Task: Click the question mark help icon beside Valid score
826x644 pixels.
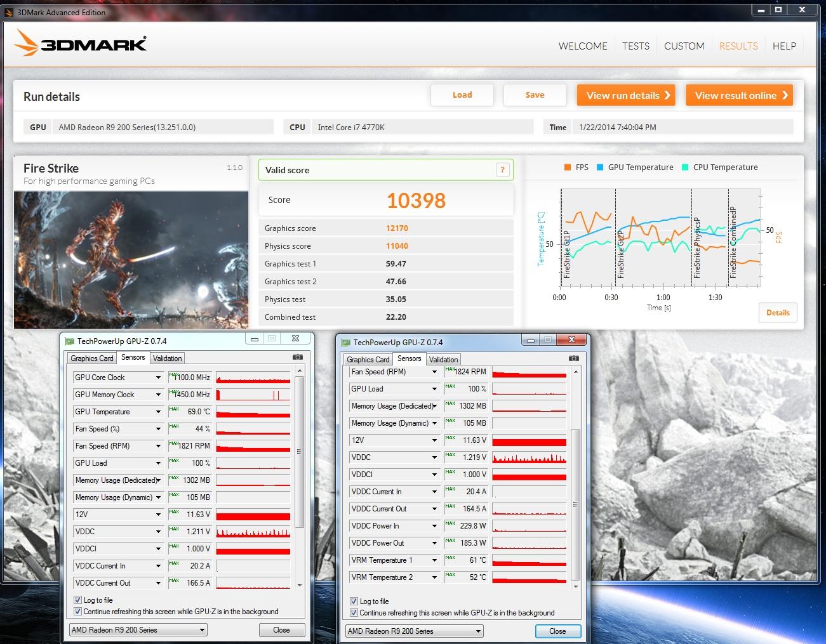Action: point(502,169)
